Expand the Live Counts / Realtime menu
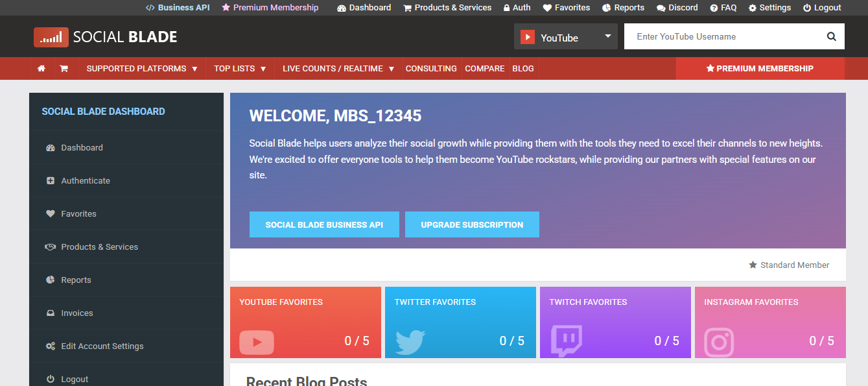Viewport: 868px width, 386px height. point(338,68)
